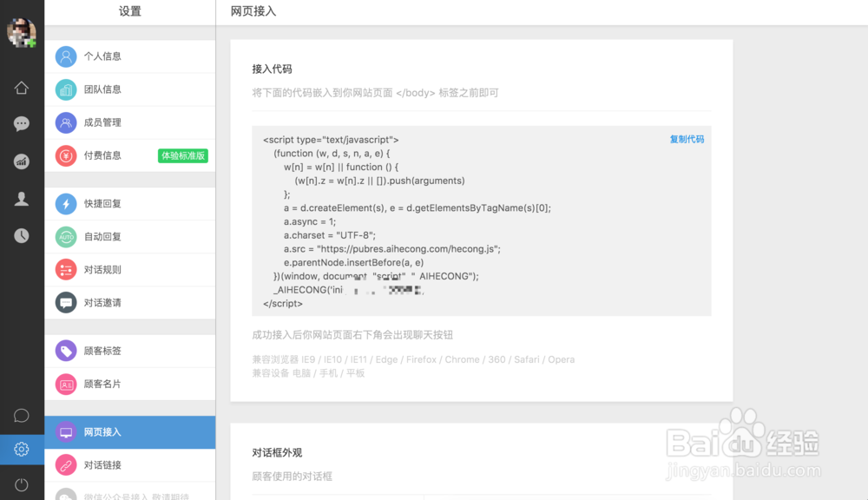Image resolution: width=868 pixels, height=500 pixels.
Task: Open 对话链接 settings item
Action: [x=130, y=465]
